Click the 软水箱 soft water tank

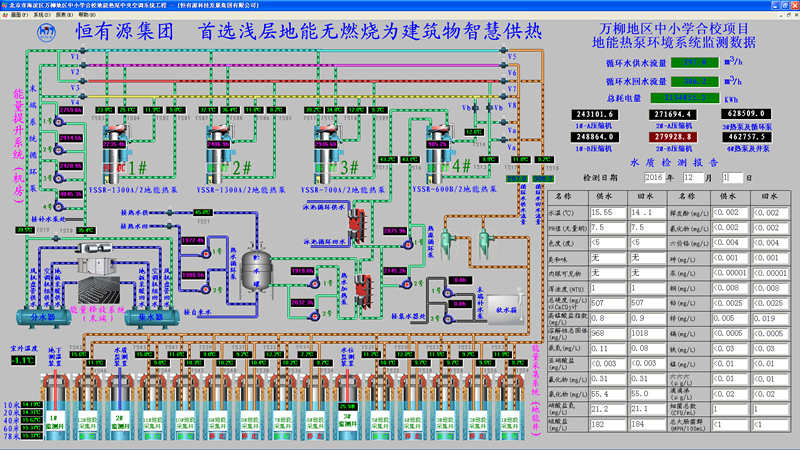click(505, 309)
